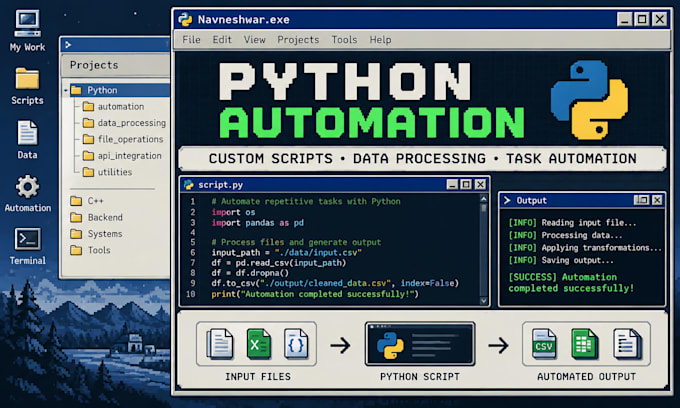Open the api_integration folder
The width and height of the screenshot is (680, 408).
click(122, 156)
